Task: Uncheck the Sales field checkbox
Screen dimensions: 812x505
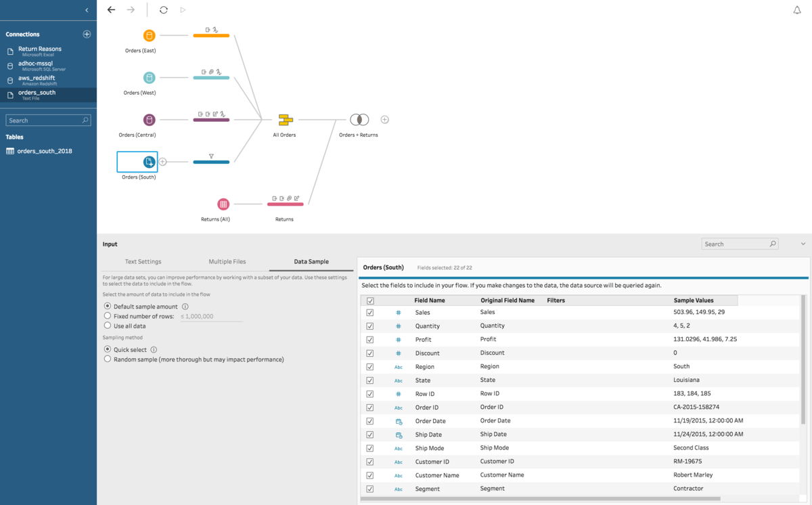Action: [370, 313]
